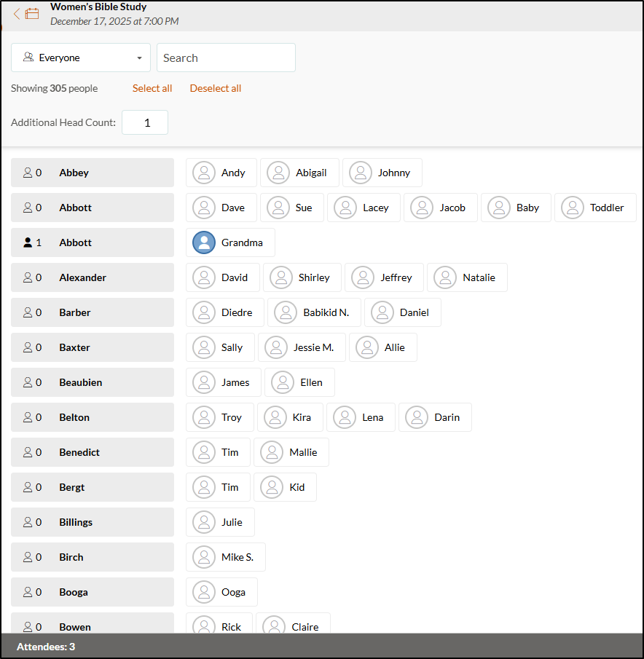Toggle attendance for Claire Bowen
Viewport: 644px width, 659px height.
click(x=293, y=623)
